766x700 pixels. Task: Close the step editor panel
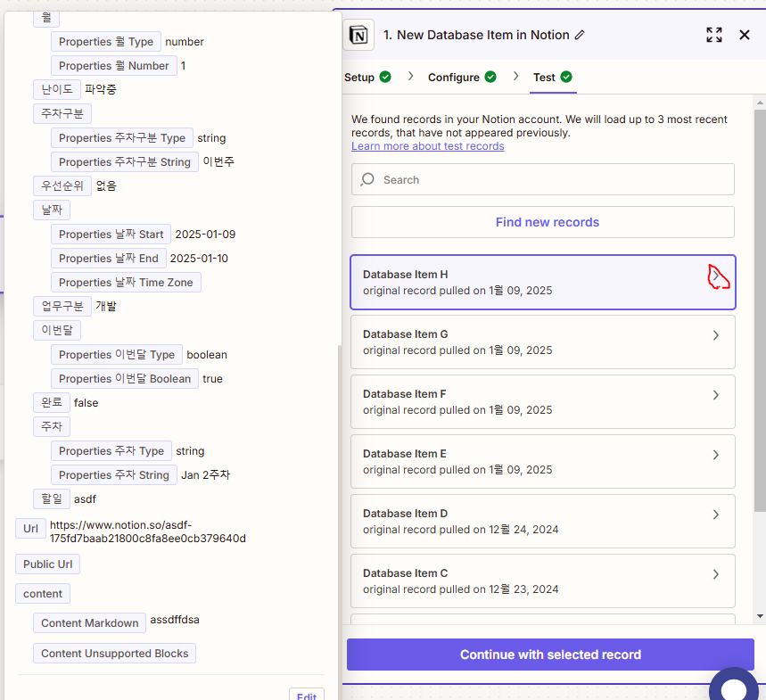(745, 35)
